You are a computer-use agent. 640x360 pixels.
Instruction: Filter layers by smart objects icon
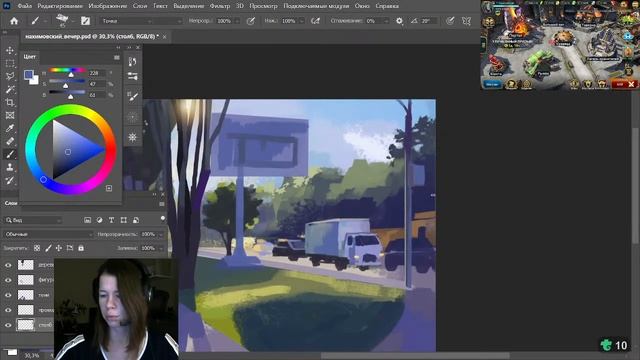(136, 220)
